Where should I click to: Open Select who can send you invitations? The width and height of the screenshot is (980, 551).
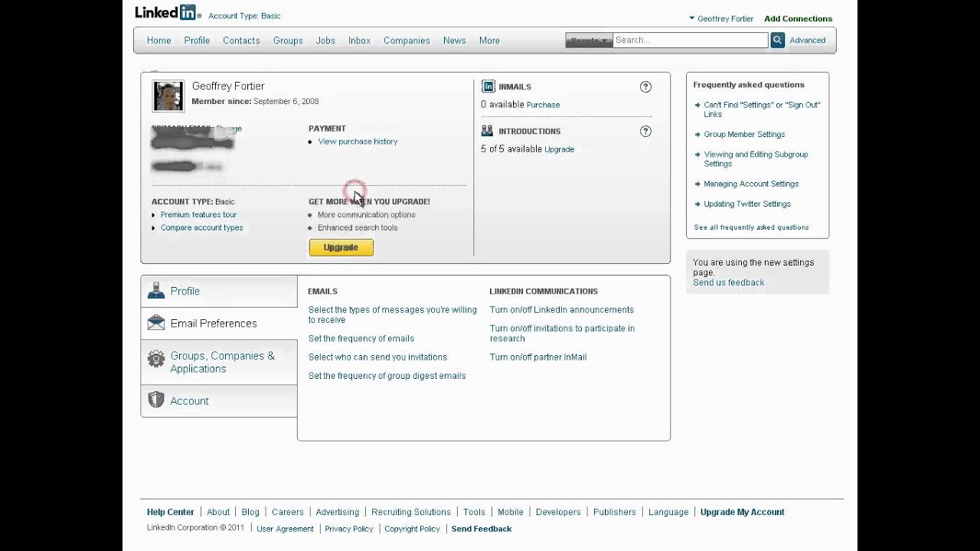tap(377, 357)
